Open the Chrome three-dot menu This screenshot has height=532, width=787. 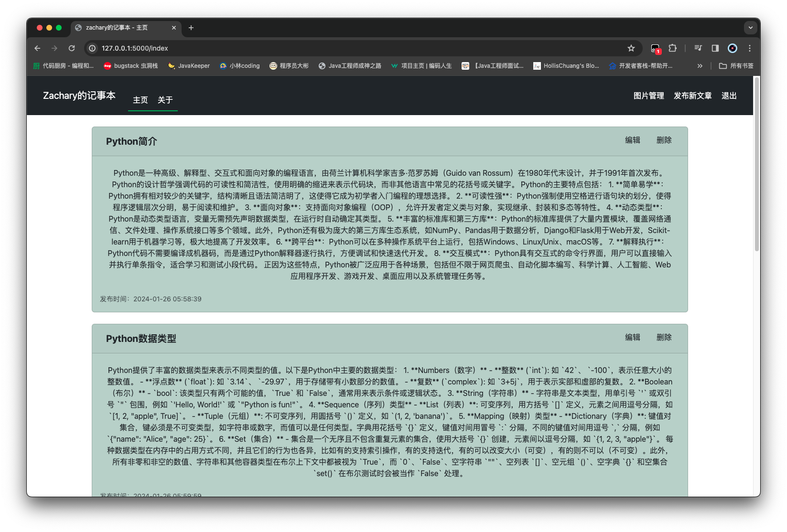point(750,48)
